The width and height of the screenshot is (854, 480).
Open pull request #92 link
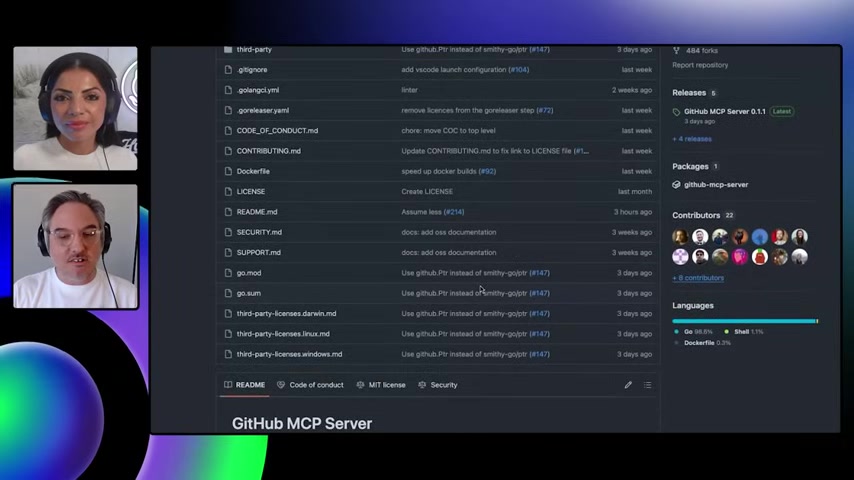pyautogui.click(x=487, y=171)
